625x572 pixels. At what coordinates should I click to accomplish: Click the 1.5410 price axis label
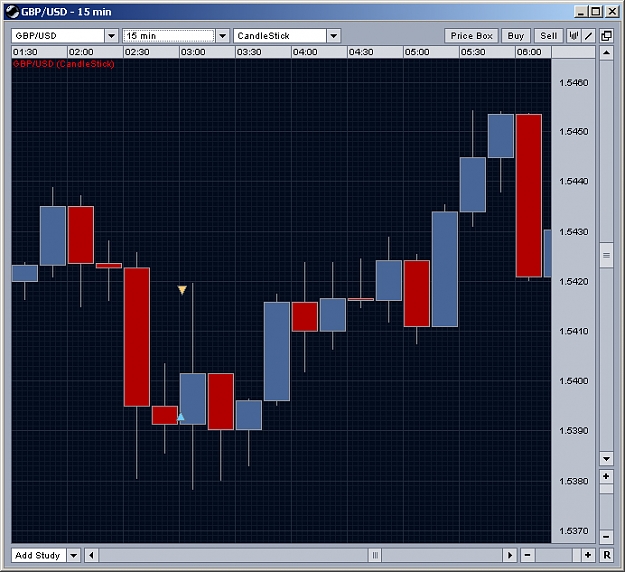574,331
